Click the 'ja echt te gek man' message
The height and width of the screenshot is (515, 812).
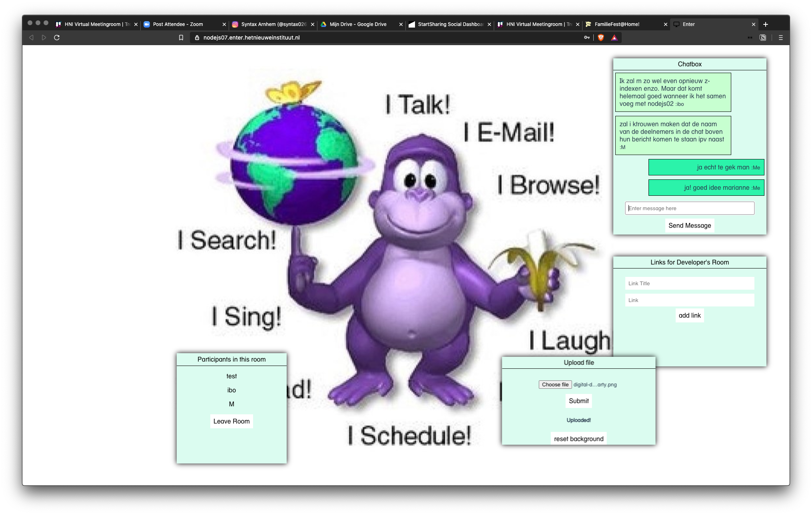(x=706, y=167)
